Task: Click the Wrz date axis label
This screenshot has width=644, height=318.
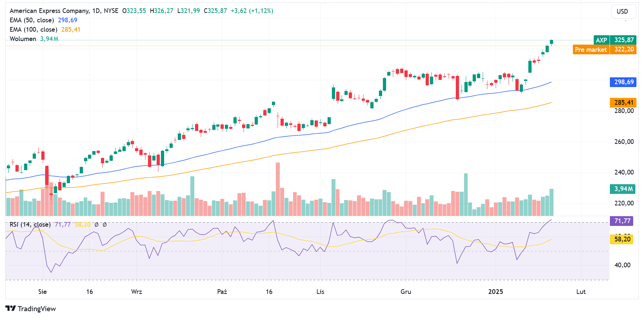Action: [136, 292]
